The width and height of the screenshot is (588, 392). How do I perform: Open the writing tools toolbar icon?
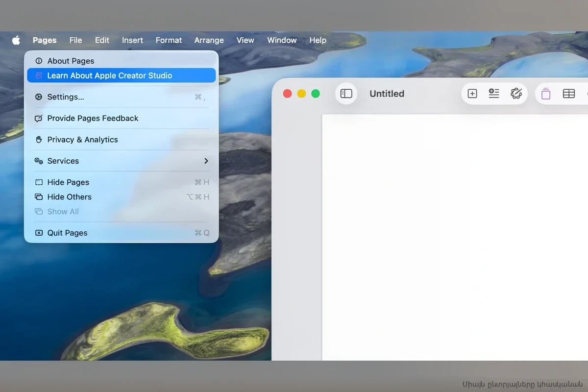click(x=516, y=94)
